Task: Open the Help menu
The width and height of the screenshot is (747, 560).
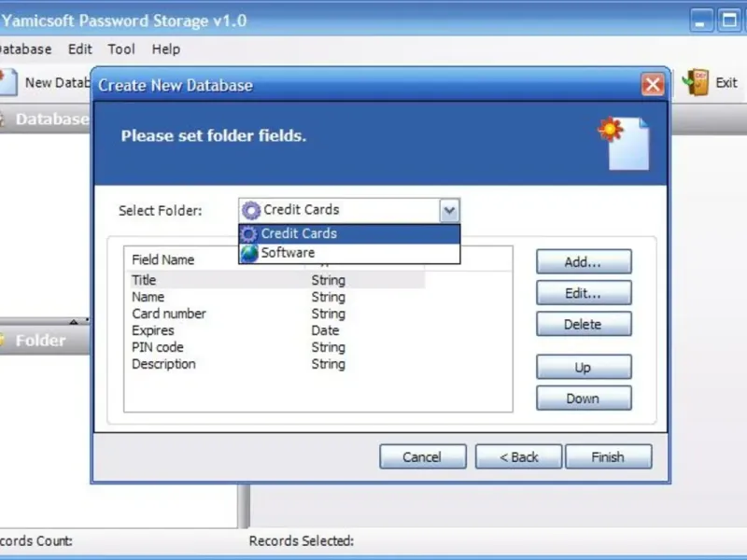Action: click(x=166, y=49)
